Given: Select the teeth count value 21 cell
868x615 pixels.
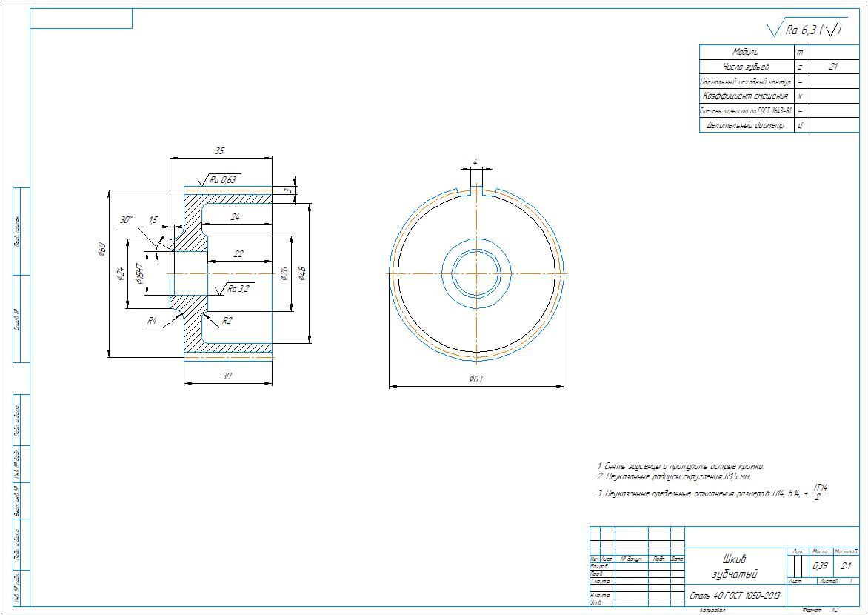Looking at the screenshot, I should click(x=833, y=67).
